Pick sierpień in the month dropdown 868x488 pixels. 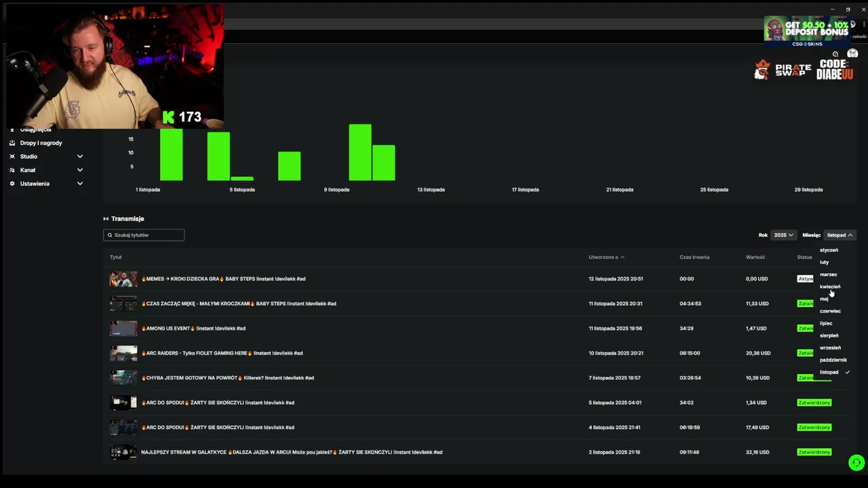(829, 335)
